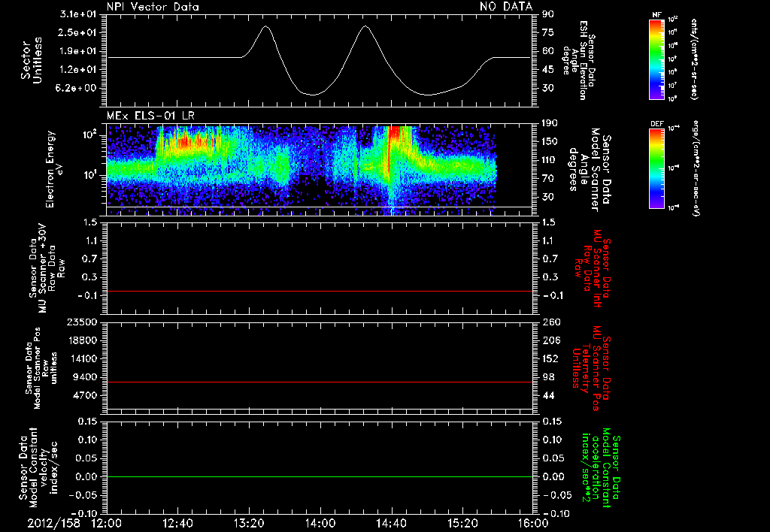The height and width of the screenshot is (532, 770).
Task: Click the 'Model Scanner Angle degrees' axis label
Action: [590, 170]
